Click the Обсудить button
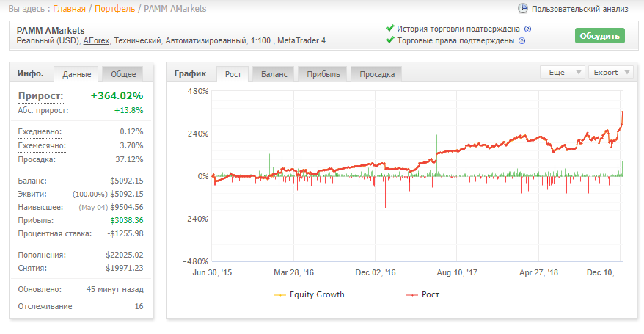644x334 pixels. pos(600,36)
